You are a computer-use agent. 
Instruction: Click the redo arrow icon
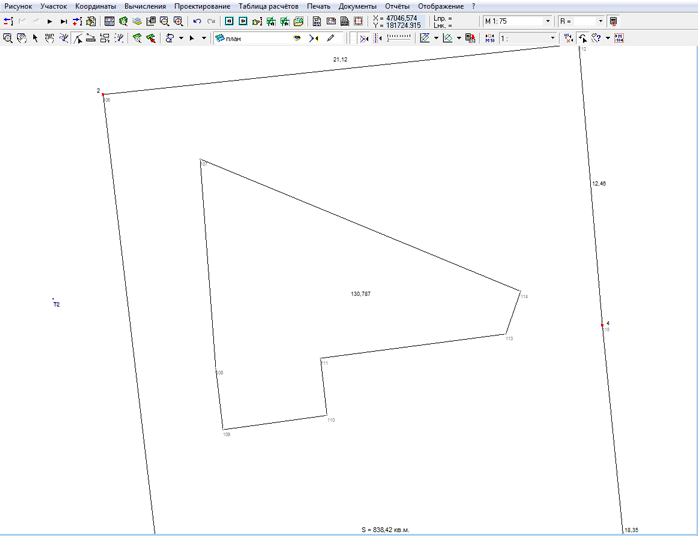coord(211,21)
